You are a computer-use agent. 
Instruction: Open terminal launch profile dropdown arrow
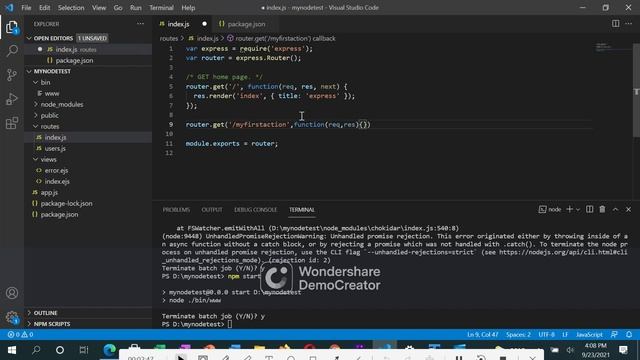[578, 210]
